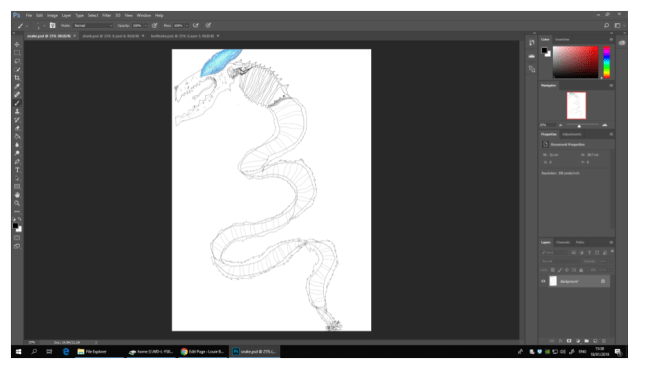
Task: Select the Lasso tool
Action: click(17, 61)
